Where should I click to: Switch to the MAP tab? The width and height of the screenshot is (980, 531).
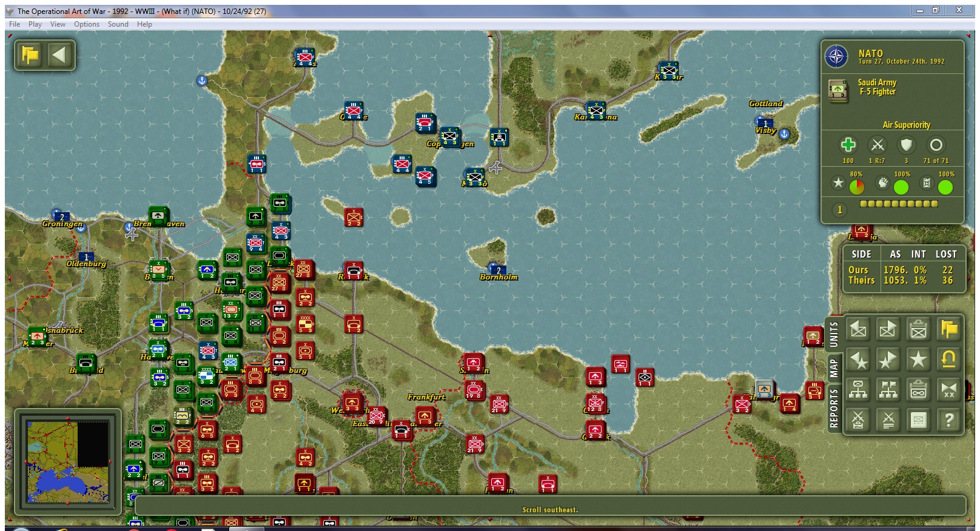(834, 368)
